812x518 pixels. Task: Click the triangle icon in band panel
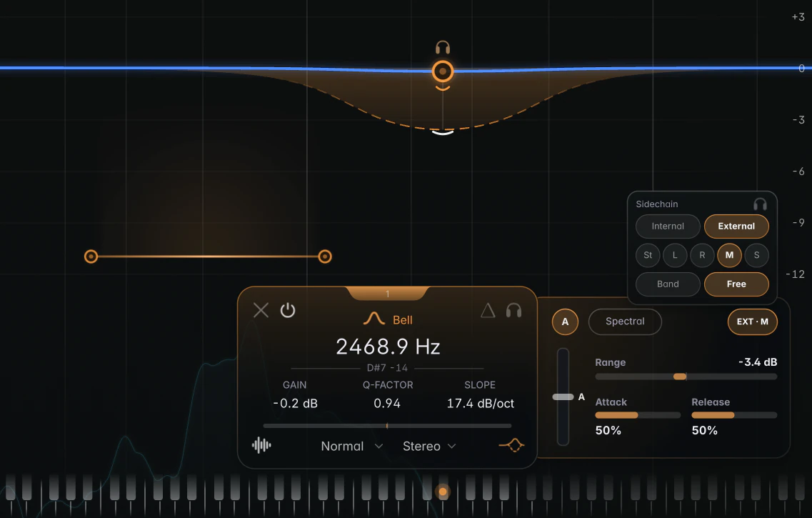point(488,310)
